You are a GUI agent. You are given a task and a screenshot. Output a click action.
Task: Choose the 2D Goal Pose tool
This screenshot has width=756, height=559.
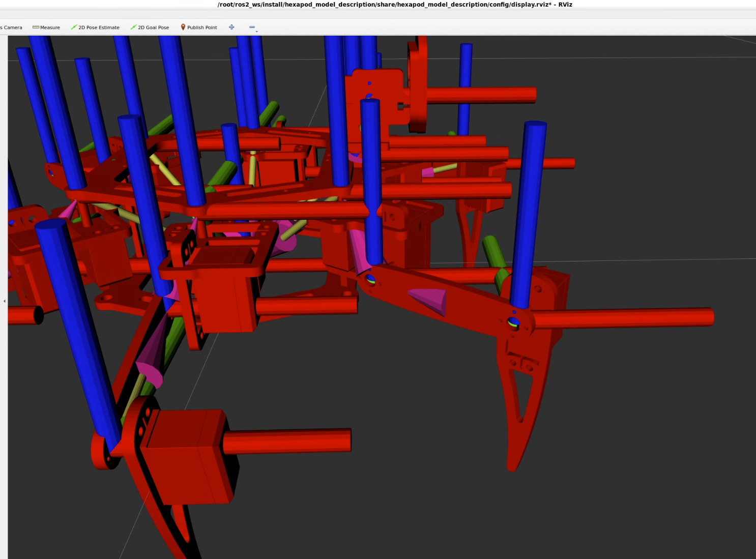150,27
